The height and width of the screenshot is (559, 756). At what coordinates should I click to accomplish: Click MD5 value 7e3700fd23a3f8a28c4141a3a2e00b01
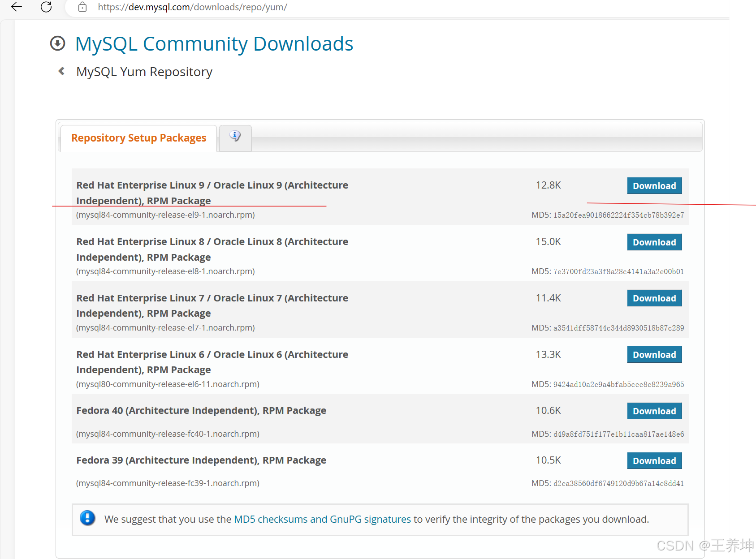pyautogui.click(x=618, y=271)
